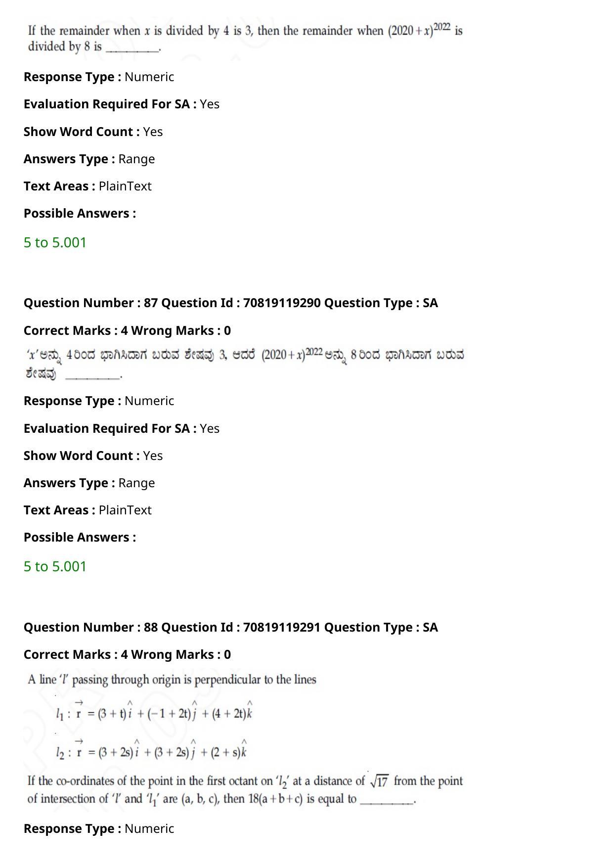The width and height of the screenshot is (613, 868).
Task: Click 'A line l passing through origin' sentence
Action: pos(172,680)
